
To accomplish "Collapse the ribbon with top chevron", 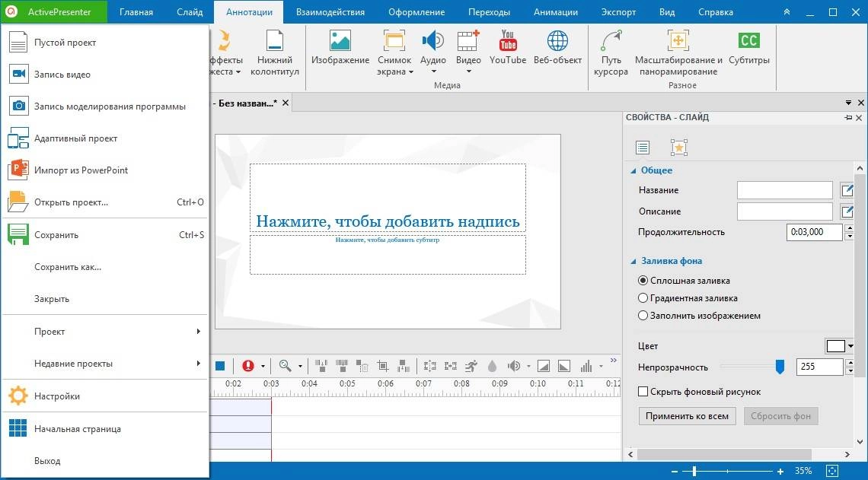I will 787,11.
